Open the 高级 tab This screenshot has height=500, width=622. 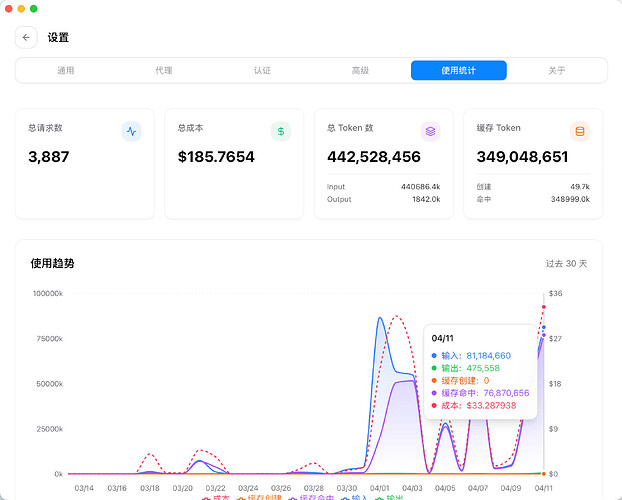pyautogui.click(x=360, y=71)
